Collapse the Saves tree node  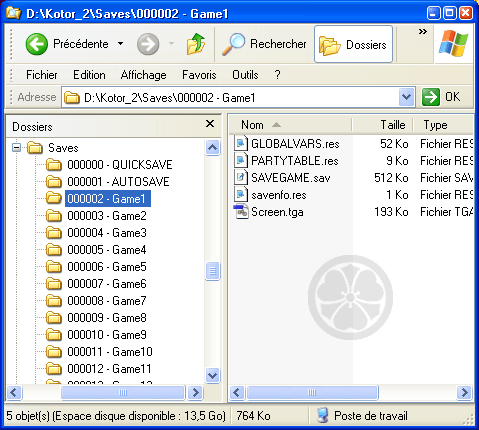pyautogui.click(x=16, y=147)
